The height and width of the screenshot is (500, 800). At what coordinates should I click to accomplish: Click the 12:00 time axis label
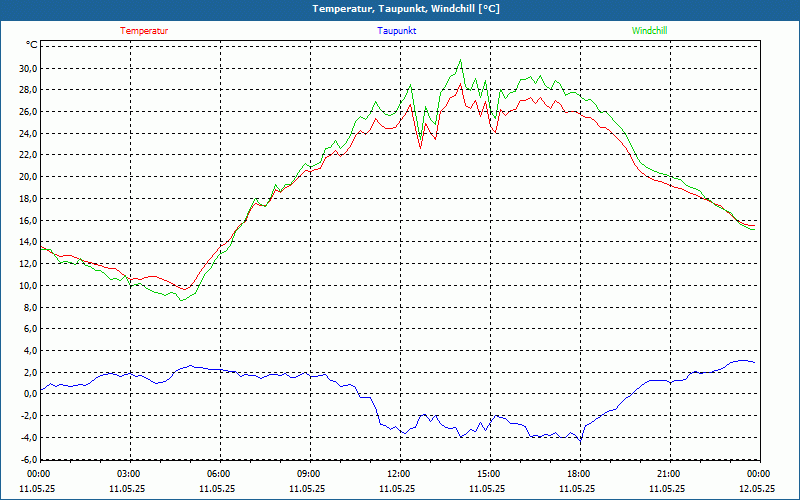click(398, 474)
